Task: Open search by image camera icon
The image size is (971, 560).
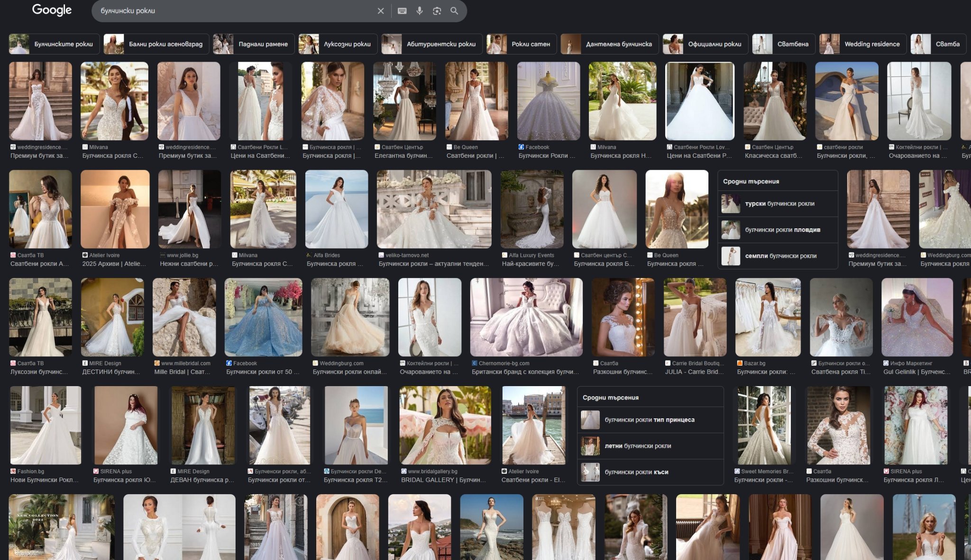Action: coord(437,11)
